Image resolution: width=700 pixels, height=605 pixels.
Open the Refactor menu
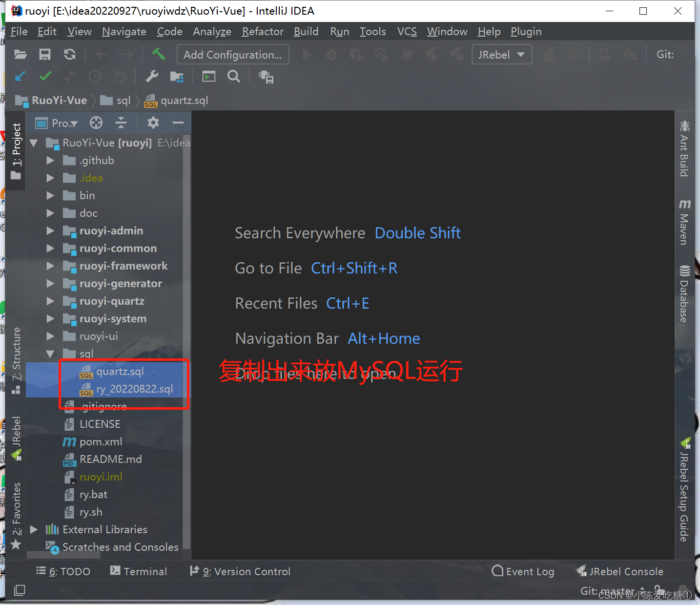[x=263, y=31]
